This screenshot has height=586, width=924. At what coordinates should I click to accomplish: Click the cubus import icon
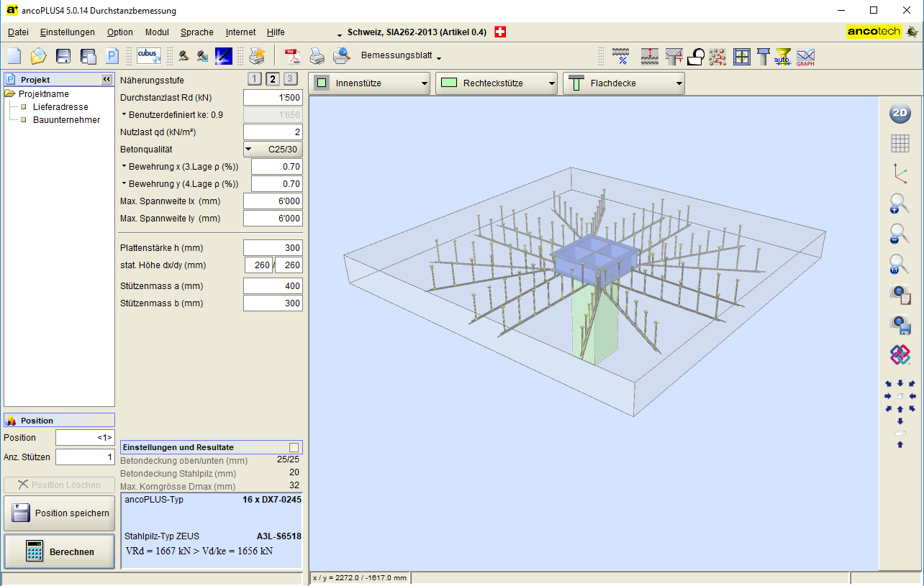point(148,56)
